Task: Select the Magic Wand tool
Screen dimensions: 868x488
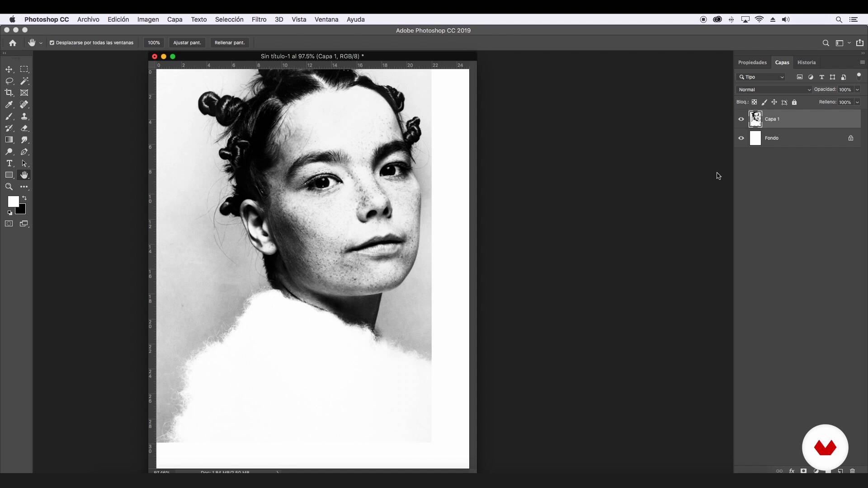Action: (x=24, y=81)
